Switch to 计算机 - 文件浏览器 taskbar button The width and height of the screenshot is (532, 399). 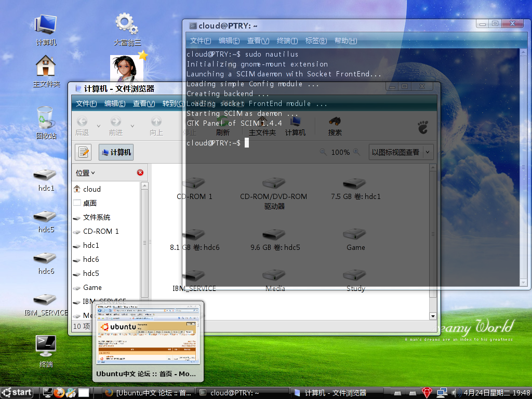pos(337,393)
